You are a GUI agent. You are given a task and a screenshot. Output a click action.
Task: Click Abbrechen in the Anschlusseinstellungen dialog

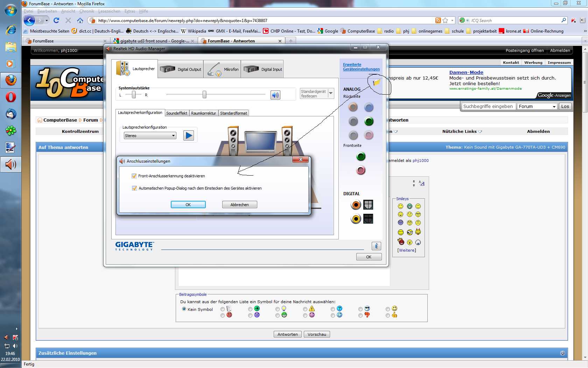pyautogui.click(x=240, y=205)
